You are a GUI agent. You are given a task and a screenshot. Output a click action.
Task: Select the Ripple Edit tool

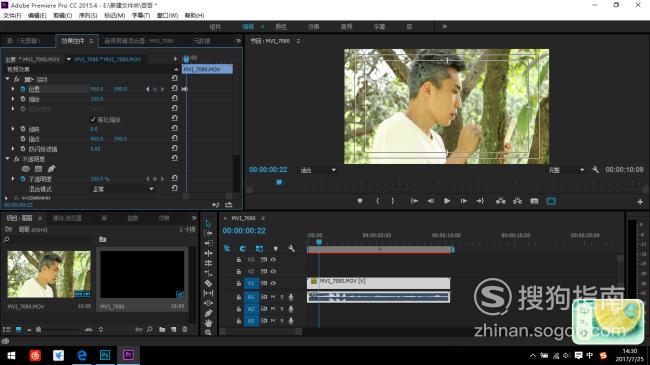click(208, 243)
